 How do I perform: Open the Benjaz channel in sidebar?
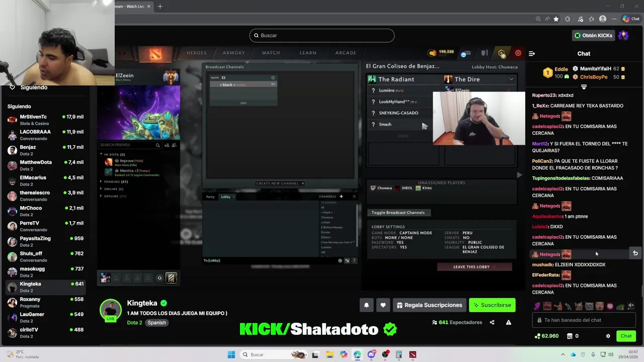pyautogui.click(x=45, y=150)
